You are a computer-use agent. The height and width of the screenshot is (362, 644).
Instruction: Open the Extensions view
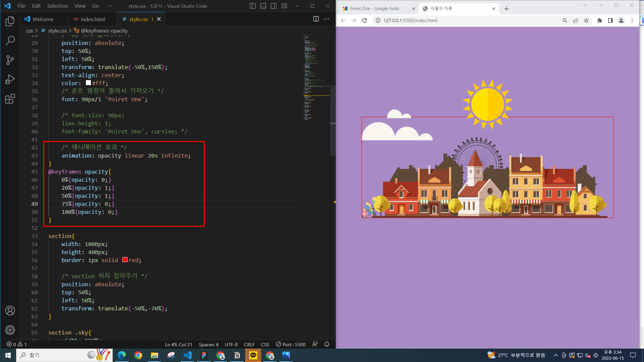point(10,99)
